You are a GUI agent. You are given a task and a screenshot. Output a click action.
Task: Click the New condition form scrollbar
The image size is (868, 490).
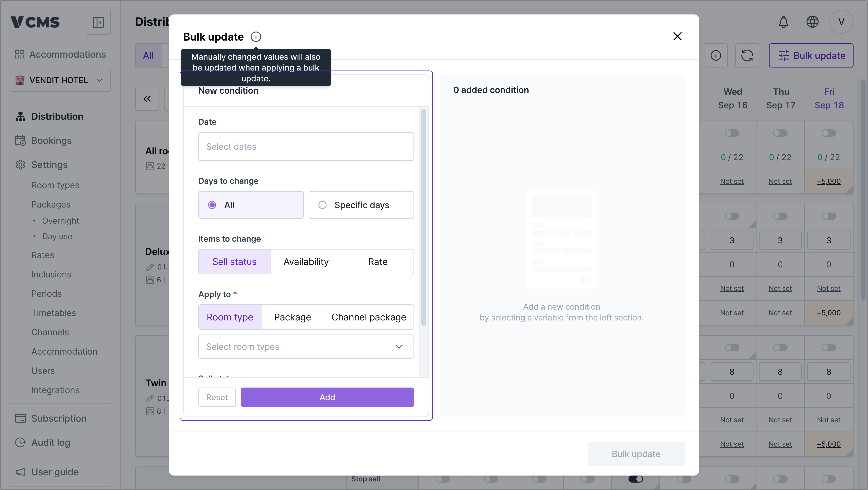(424, 218)
